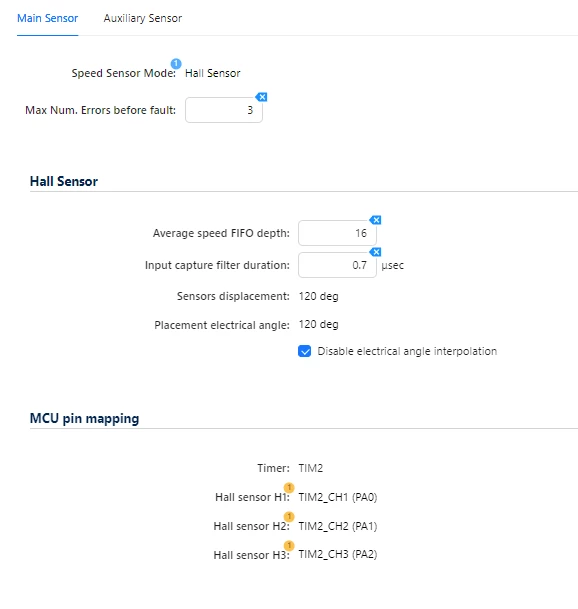The image size is (578, 609).
Task: Reset the Input capture filter duration value
Action: (x=375, y=252)
